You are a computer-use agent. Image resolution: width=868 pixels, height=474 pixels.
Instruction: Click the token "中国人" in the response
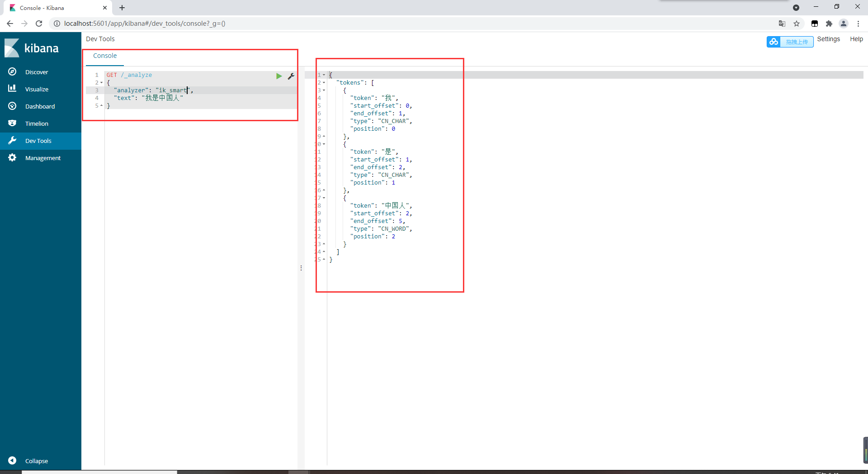tap(396, 206)
